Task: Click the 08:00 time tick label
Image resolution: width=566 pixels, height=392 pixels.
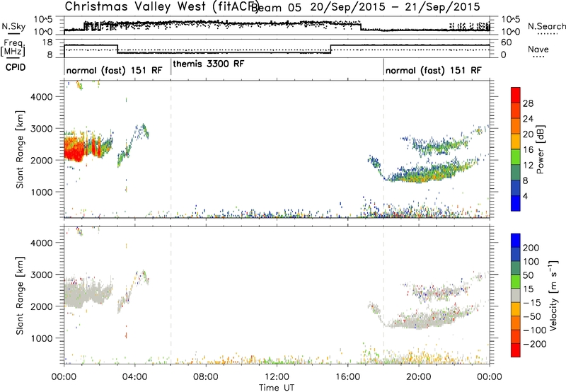Action: 206,377
